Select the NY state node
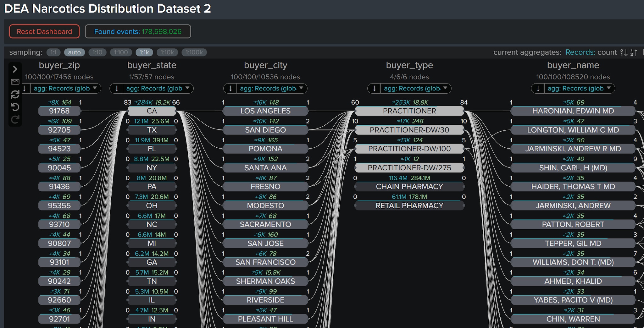 point(152,168)
